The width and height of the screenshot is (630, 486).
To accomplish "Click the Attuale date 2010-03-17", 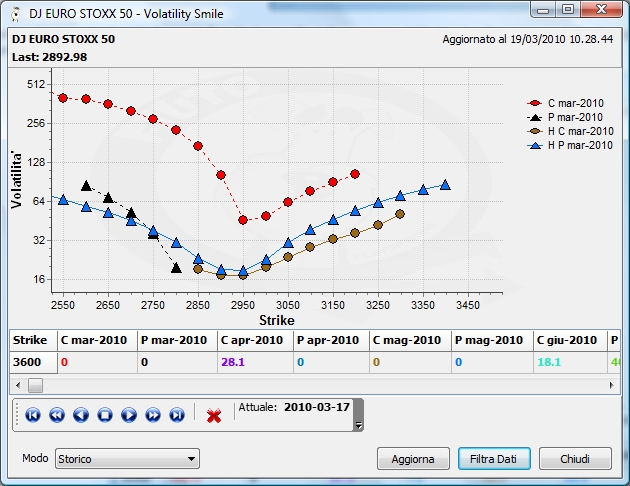I will coord(317,407).
